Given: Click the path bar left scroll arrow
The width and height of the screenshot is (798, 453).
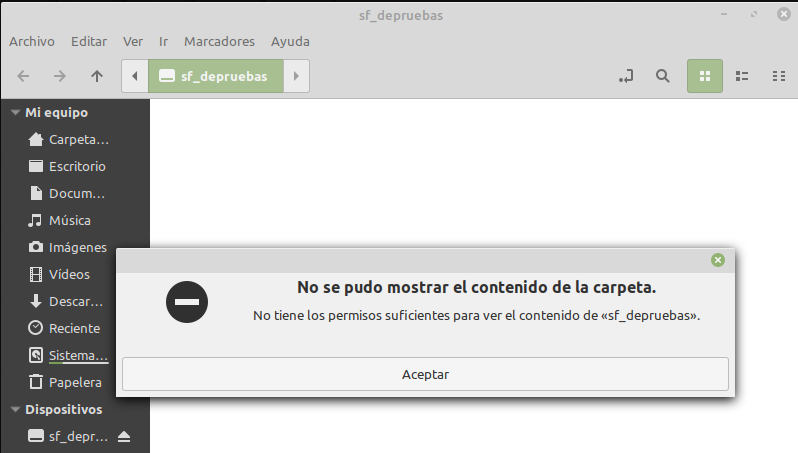Looking at the screenshot, I should click(x=135, y=76).
